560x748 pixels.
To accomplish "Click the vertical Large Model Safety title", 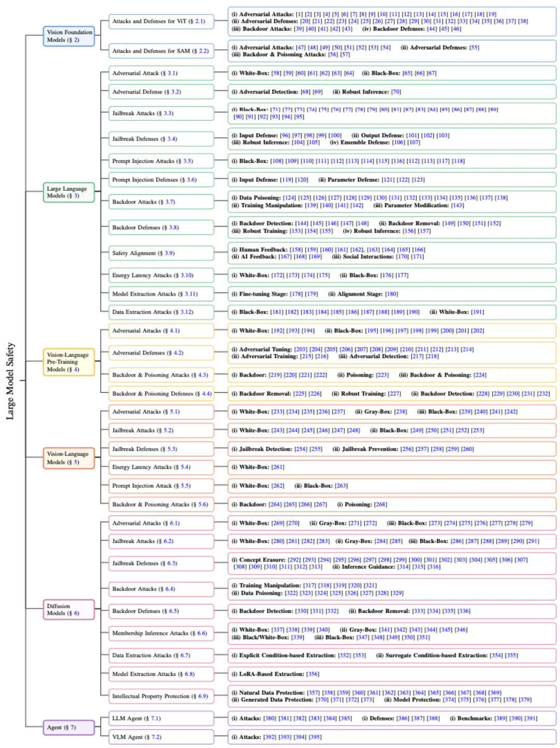I will coord(10,381).
